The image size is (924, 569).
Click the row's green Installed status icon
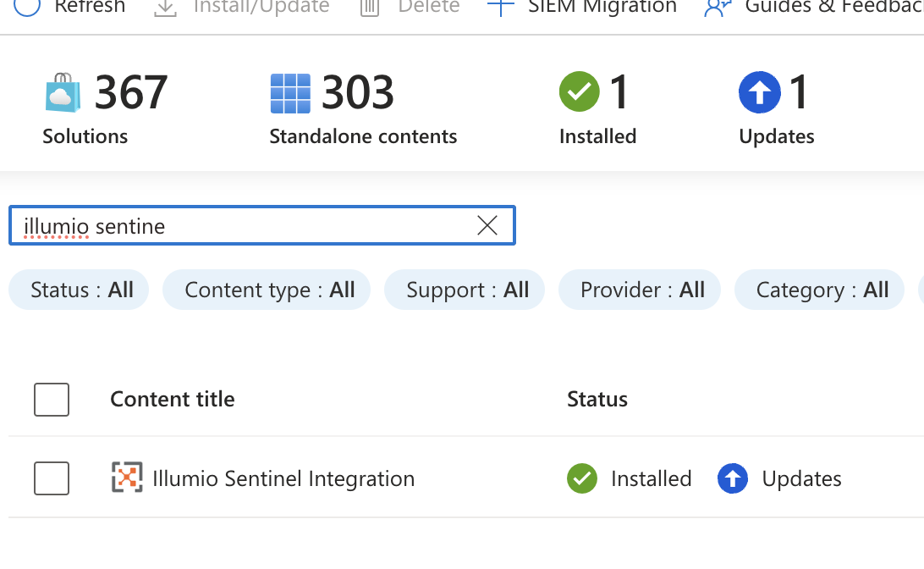(x=582, y=478)
